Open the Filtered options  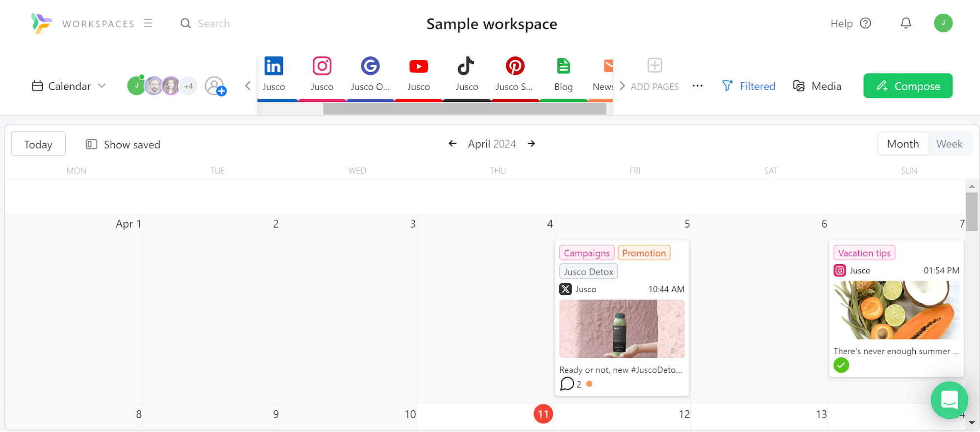[749, 86]
